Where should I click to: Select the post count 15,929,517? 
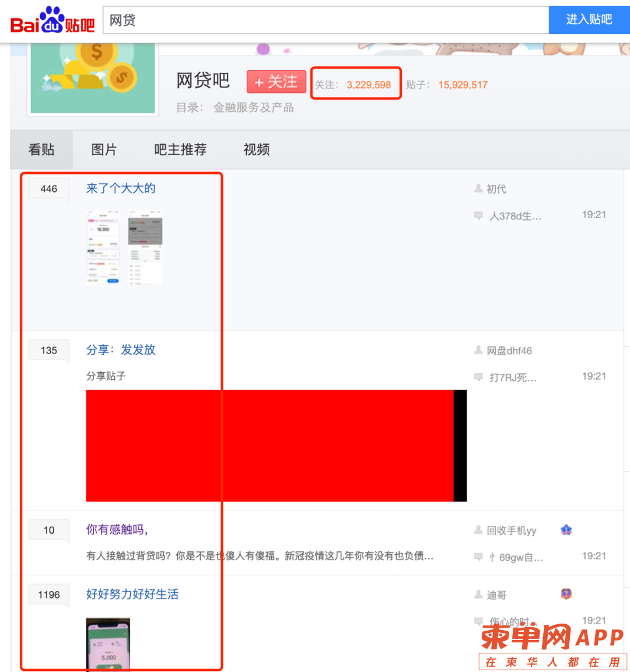pyautogui.click(x=463, y=85)
